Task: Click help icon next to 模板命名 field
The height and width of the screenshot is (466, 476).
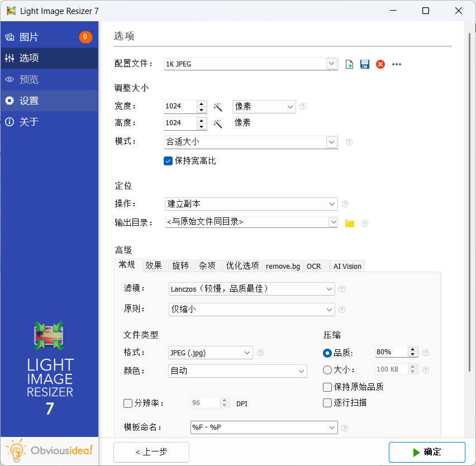Action: (345, 428)
